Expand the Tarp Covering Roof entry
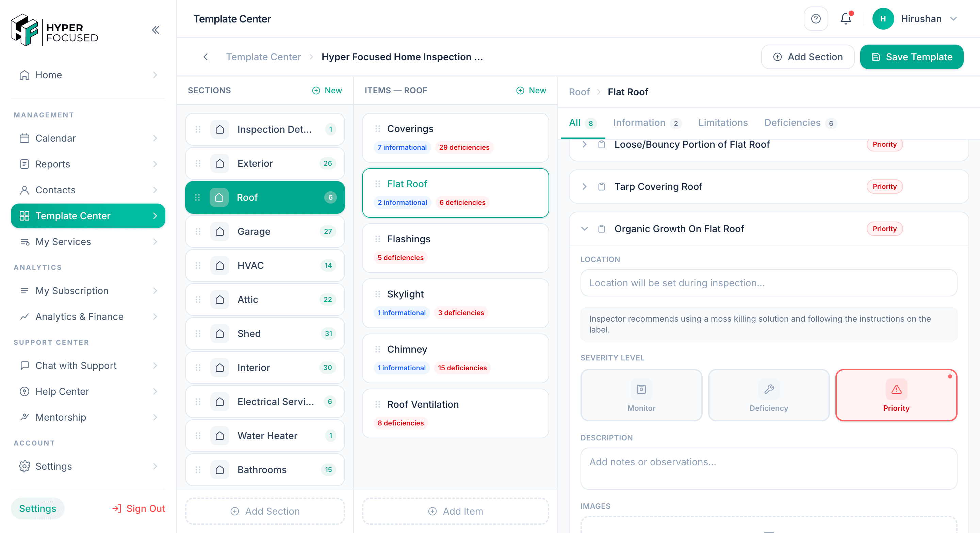The image size is (980, 533). 584,187
